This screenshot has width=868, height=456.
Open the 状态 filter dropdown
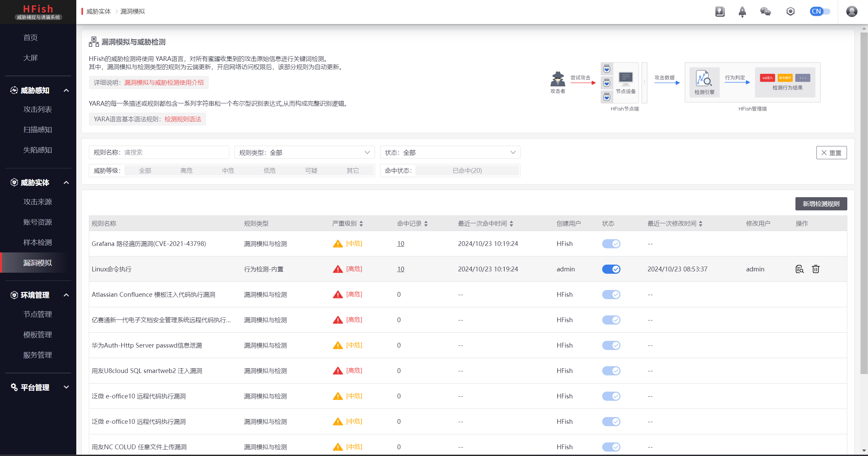[x=450, y=152]
